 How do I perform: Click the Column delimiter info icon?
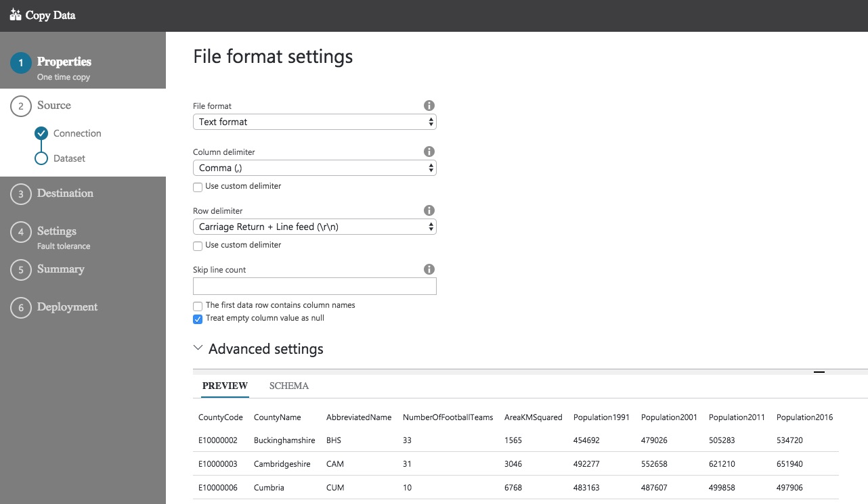[429, 152]
